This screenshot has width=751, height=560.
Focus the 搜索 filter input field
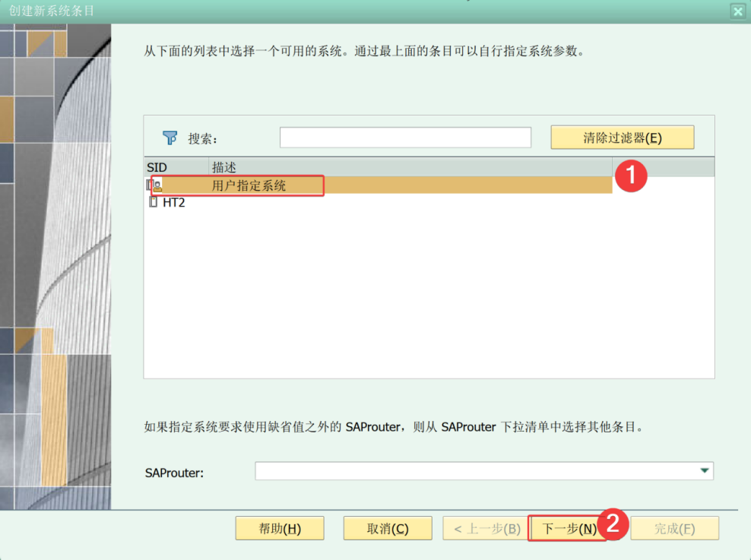coord(405,138)
